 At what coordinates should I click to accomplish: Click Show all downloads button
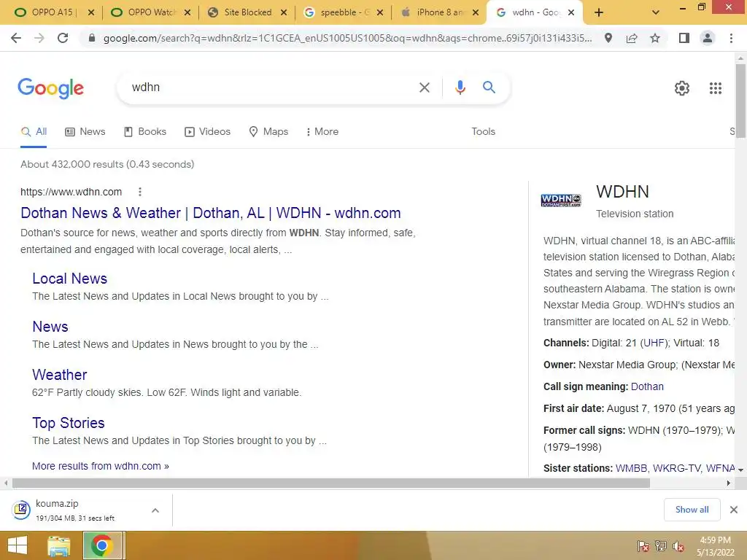pos(692,510)
